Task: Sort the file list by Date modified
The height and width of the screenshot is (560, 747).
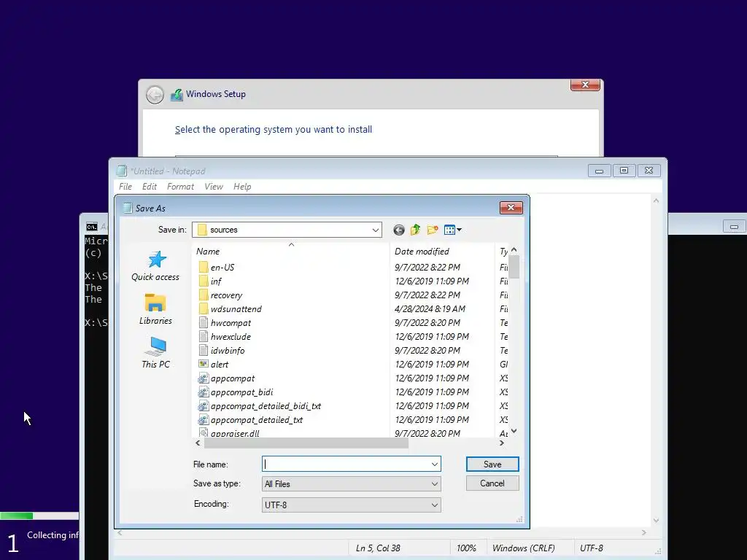Action: 442,251
